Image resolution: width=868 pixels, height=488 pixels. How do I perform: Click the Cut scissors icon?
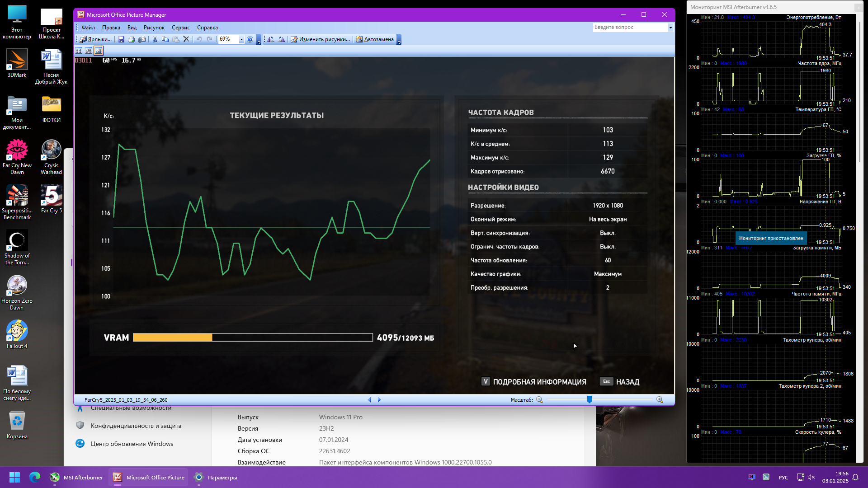click(x=155, y=39)
